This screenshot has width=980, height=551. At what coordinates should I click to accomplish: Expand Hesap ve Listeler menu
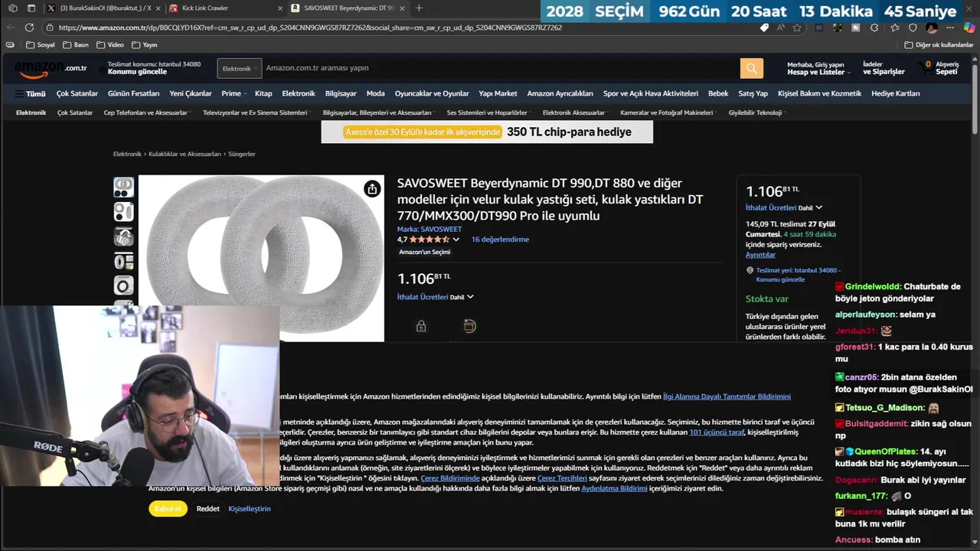(818, 68)
